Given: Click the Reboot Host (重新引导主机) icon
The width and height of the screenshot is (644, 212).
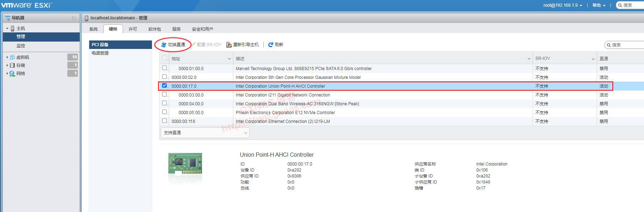Looking at the screenshot, I should 229,45.
